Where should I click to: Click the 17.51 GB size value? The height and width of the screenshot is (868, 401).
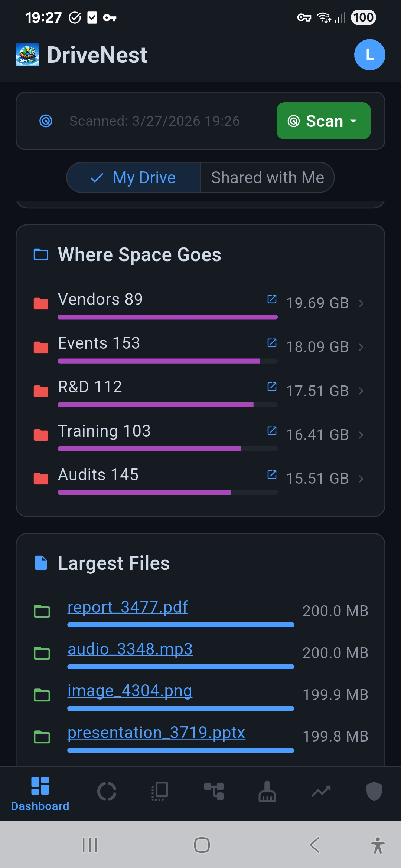317,391
